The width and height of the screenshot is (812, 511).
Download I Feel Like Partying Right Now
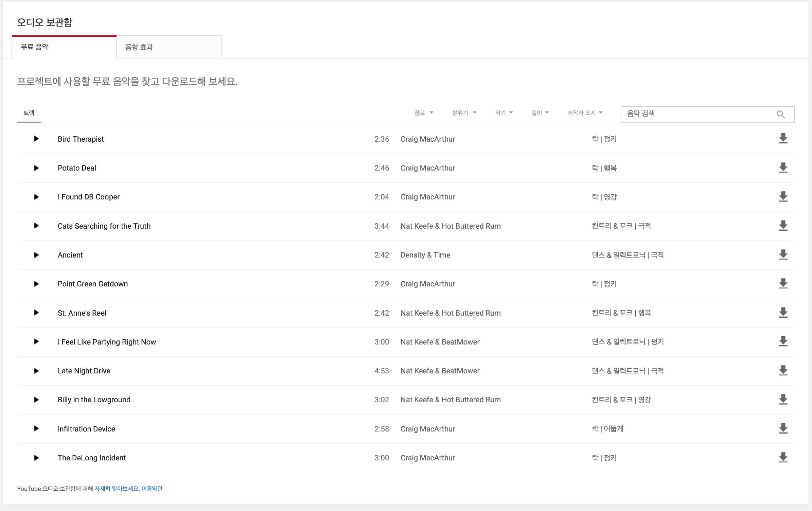[x=783, y=341]
